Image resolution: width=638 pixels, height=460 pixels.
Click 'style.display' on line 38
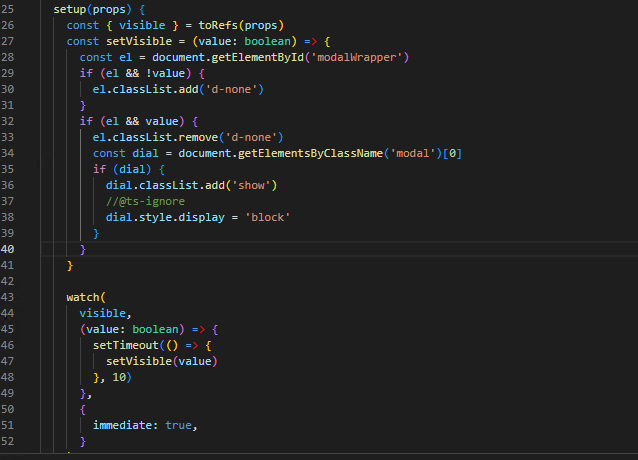click(182, 217)
